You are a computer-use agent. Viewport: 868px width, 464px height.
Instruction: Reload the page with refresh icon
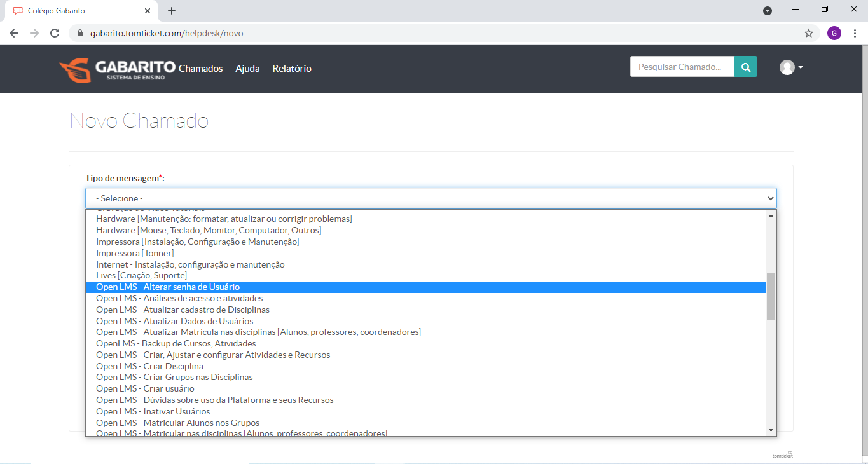click(x=55, y=33)
